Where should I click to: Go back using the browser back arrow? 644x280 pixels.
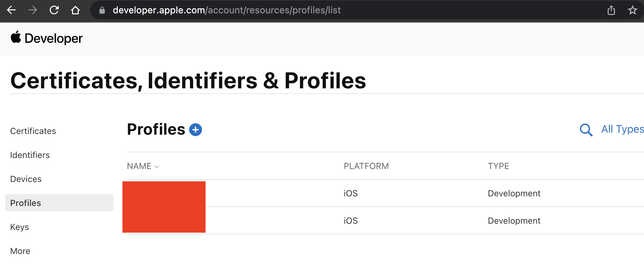pyautogui.click(x=11, y=10)
